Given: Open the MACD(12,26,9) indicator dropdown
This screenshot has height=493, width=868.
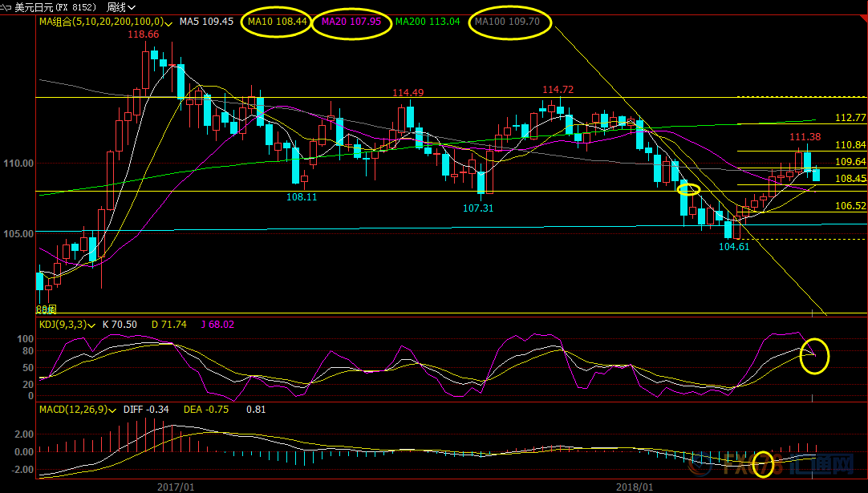Looking at the screenshot, I should pos(114,410).
